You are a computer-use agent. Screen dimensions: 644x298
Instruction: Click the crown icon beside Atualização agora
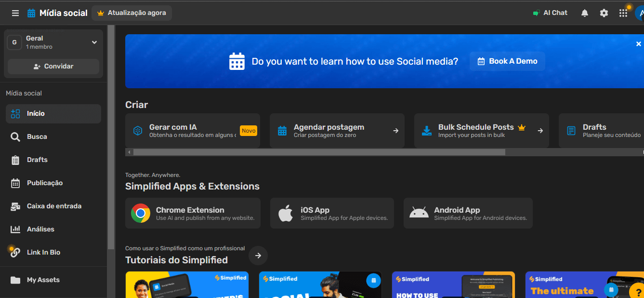pos(101,13)
